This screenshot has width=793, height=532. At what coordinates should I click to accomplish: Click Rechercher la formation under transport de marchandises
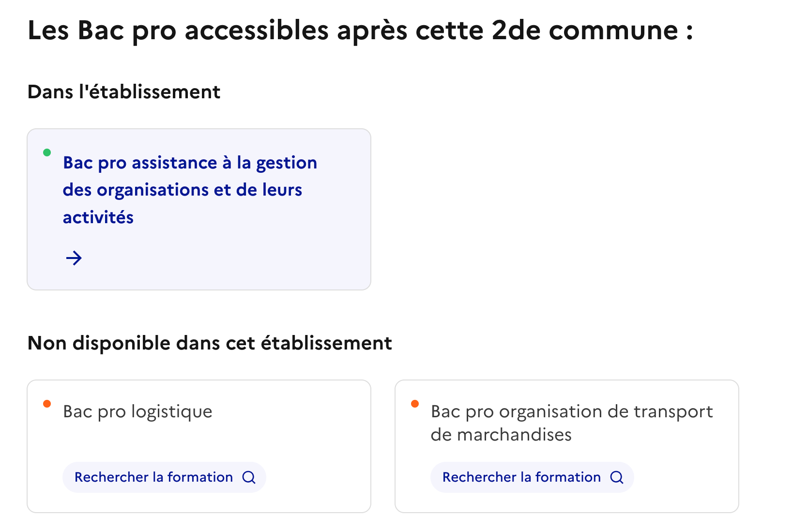coord(532,477)
